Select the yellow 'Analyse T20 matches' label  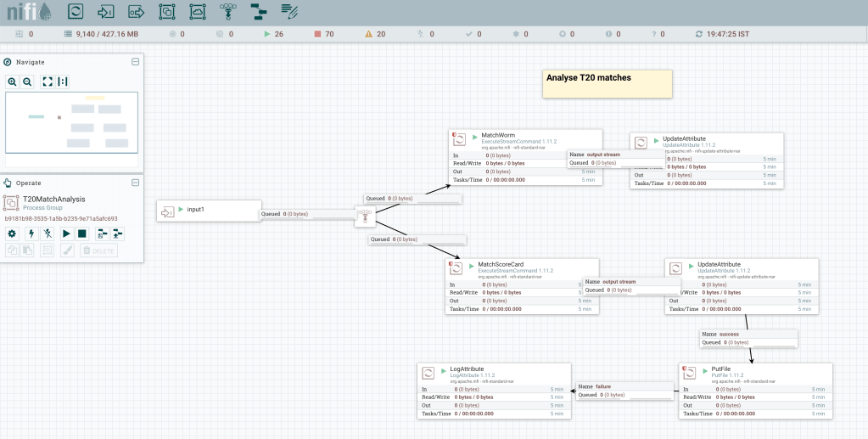click(608, 84)
